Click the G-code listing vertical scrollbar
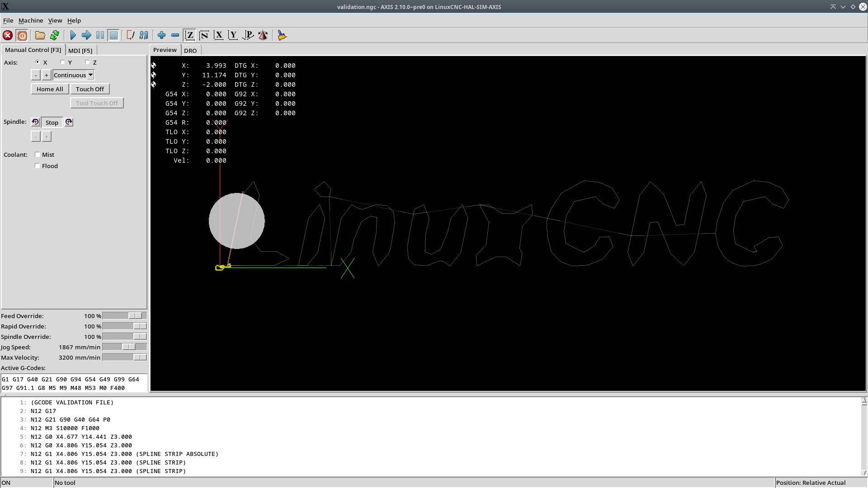 point(863,436)
